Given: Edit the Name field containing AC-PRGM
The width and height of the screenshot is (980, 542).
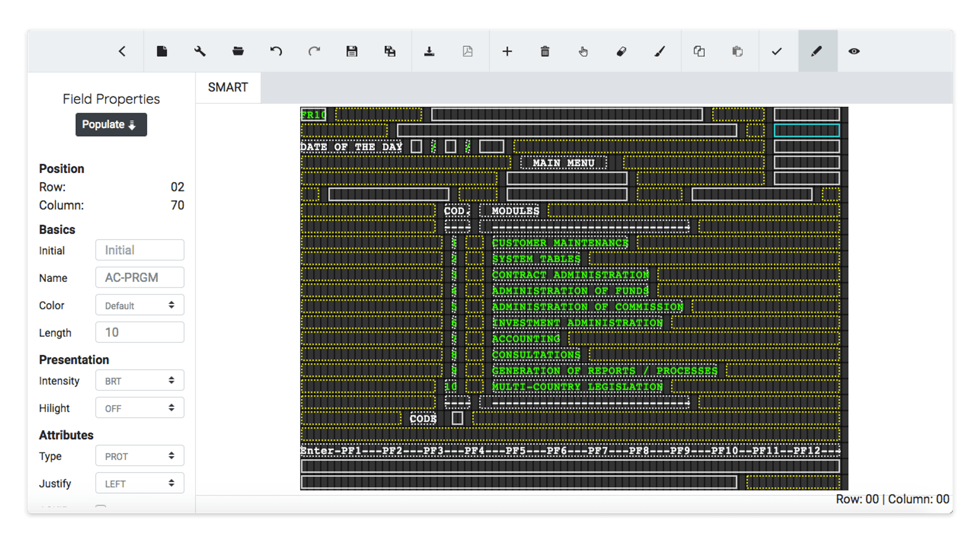Looking at the screenshot, I should point(140,277).
